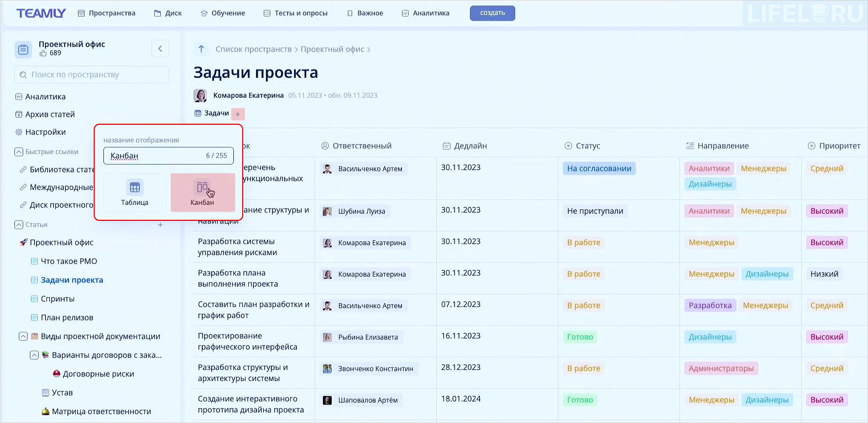Add a new view with plus button
The image size is (868, 423).
pos(238,114)
